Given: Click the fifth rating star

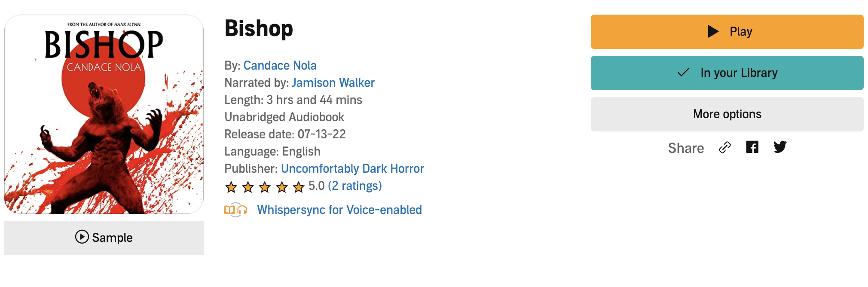Looking at the screenshot, I should [x=299, y=187].
